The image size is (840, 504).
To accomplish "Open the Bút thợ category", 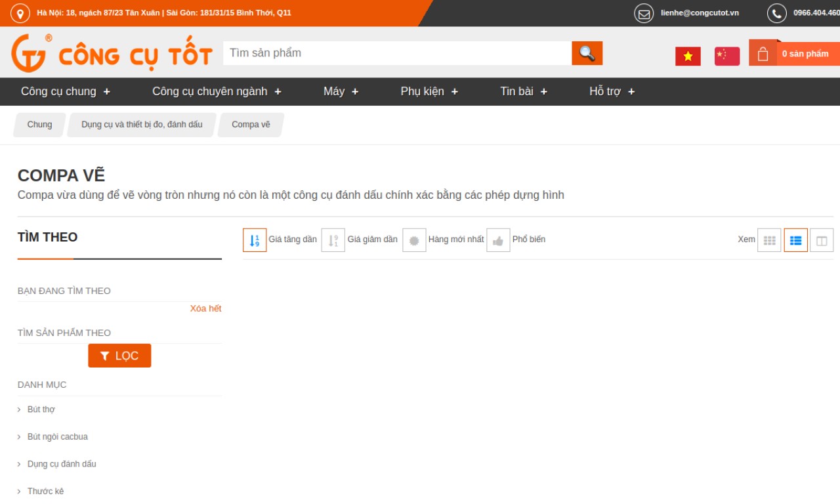I will (x=41, y=409).
